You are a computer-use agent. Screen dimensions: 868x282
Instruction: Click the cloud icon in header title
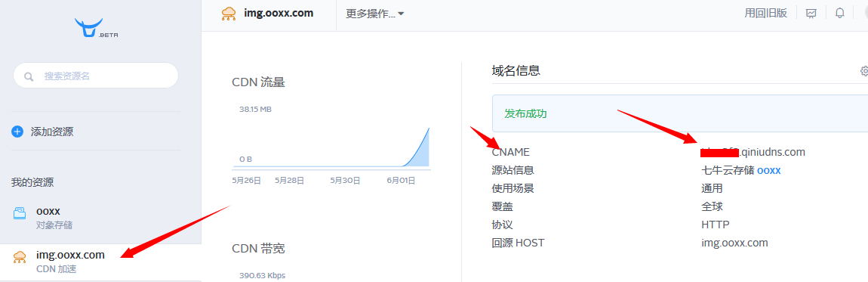point(229,14)
